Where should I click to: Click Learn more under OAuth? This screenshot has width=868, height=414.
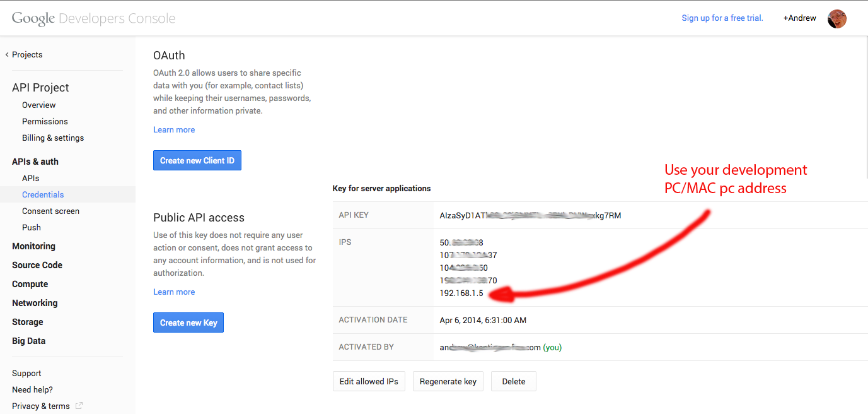pyautogui.click(x=174, y=129)
